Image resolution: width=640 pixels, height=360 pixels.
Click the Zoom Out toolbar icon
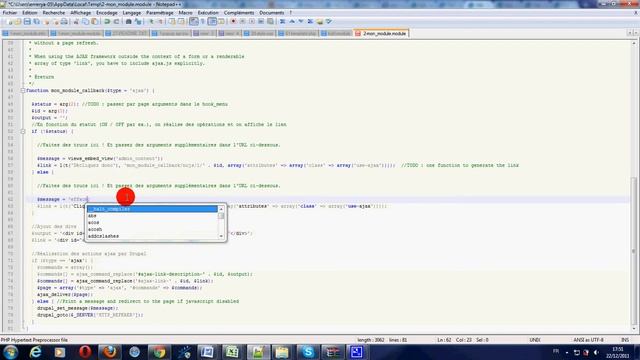161,21
